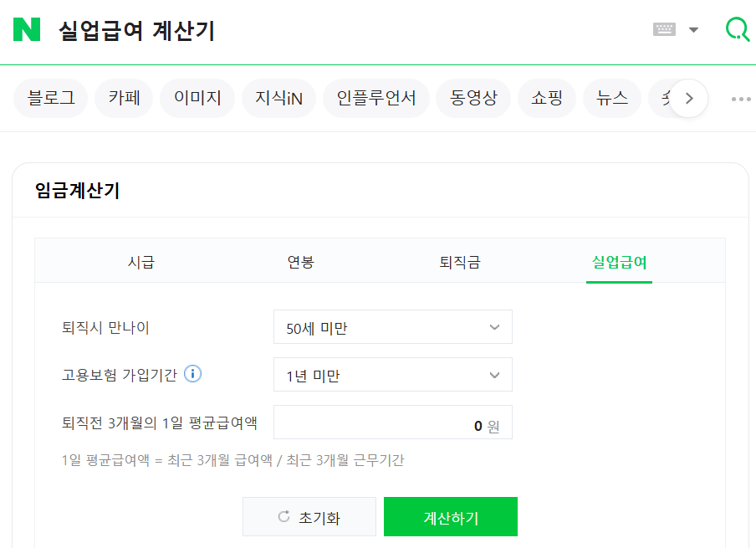Switch to the 시급 tab

(140, 262)
